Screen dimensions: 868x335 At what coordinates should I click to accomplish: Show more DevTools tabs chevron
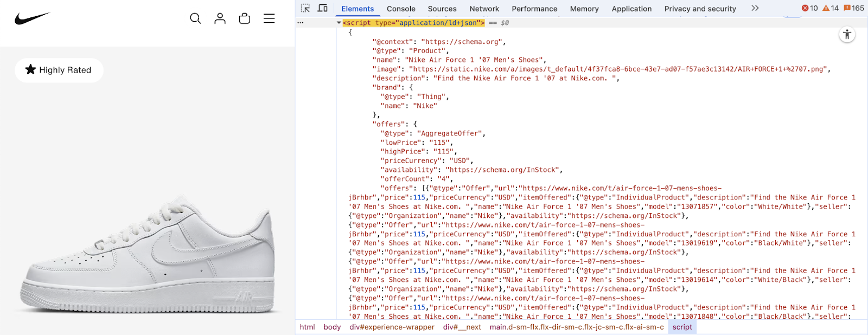(755, 8)
